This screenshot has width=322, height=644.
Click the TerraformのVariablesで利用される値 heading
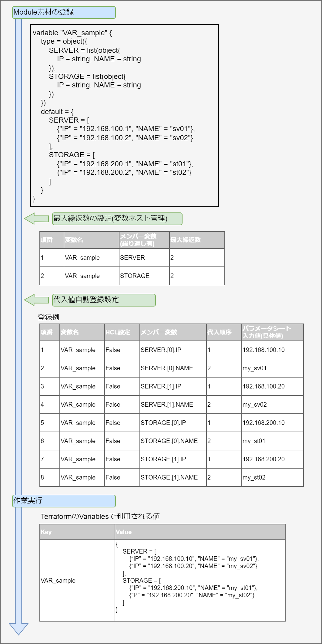pos(100,516)
